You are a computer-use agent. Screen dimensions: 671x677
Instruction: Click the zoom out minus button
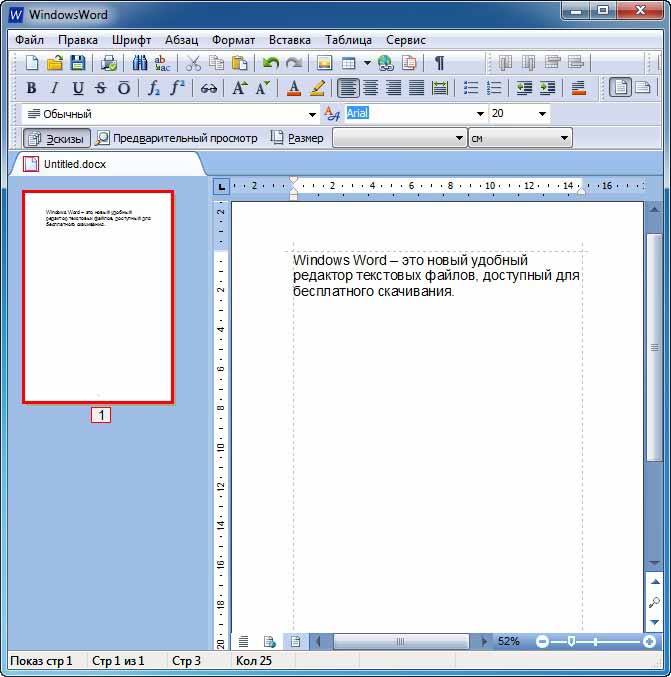(542, 642)
